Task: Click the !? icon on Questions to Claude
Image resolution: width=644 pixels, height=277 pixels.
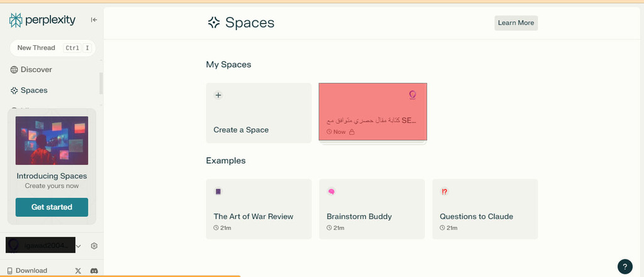Action: 445,192
